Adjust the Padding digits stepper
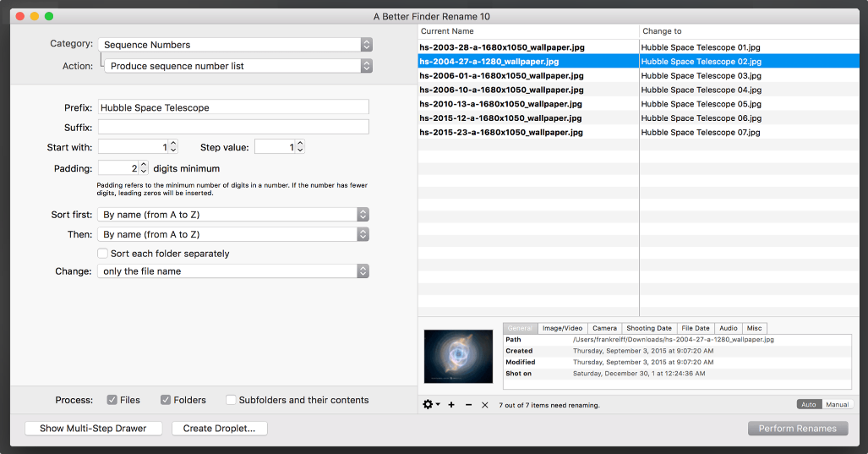The image size is (868, 454). pos(144,167)
